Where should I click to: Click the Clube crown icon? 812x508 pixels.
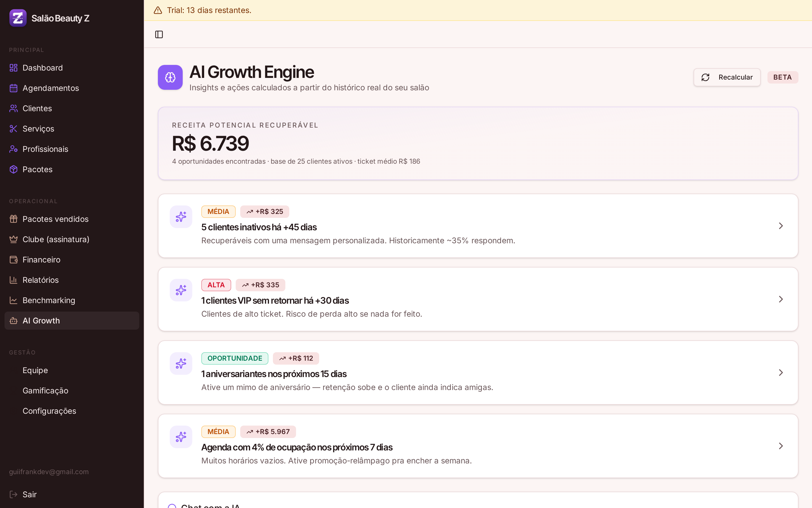(x=14, y=239)
